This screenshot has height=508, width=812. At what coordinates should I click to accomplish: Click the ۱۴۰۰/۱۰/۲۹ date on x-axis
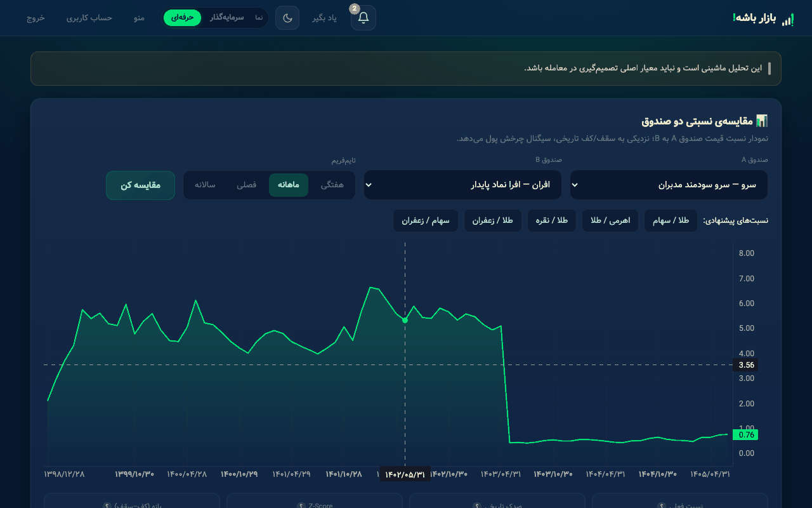point(239,474)
